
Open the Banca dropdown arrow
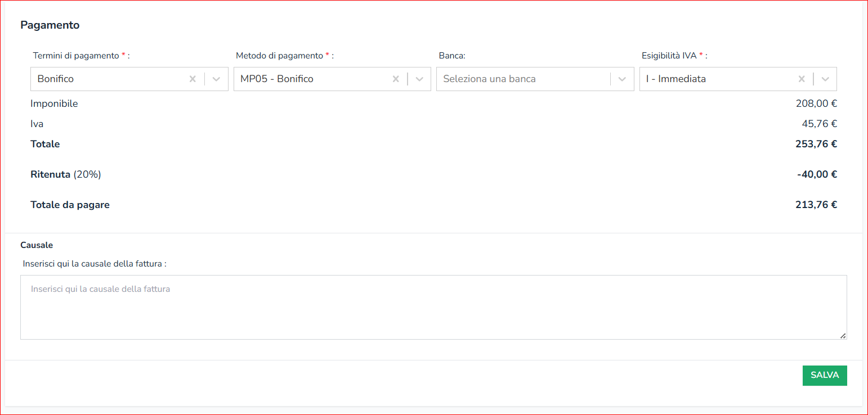622,79
